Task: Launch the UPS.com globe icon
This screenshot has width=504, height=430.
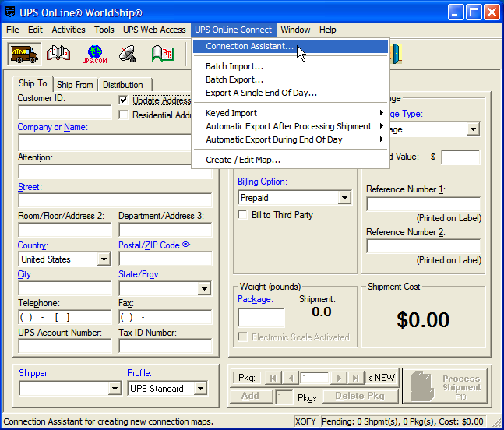Action: [95, 54]
